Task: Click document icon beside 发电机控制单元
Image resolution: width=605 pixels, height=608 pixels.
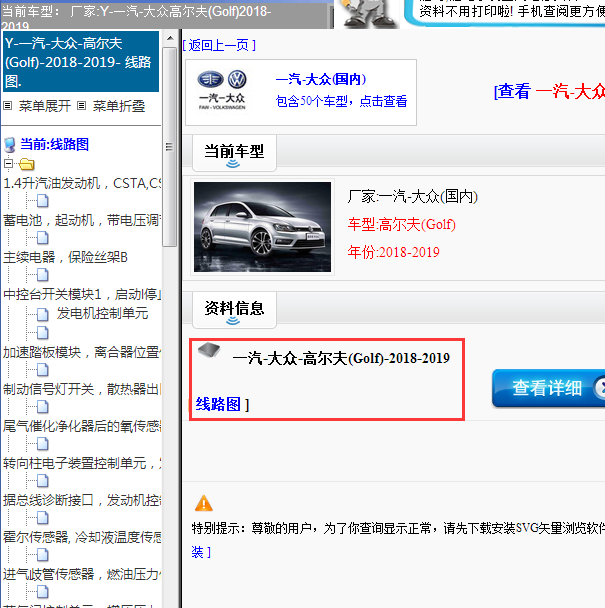Action: [43, 314]
